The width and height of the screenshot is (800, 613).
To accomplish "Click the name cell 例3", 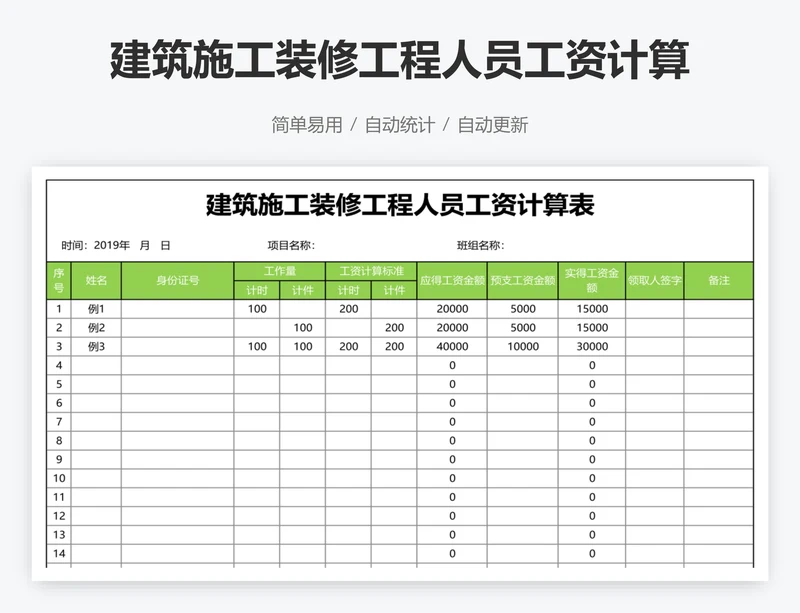I will [96, 347].
